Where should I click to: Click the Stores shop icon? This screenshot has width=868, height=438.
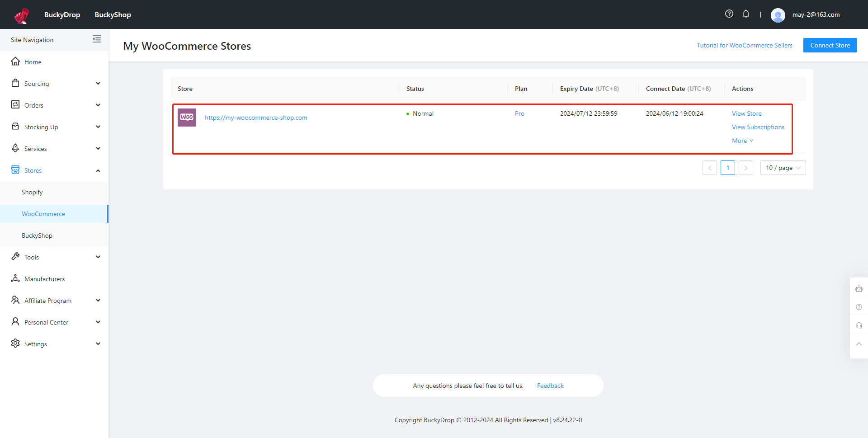15,170
